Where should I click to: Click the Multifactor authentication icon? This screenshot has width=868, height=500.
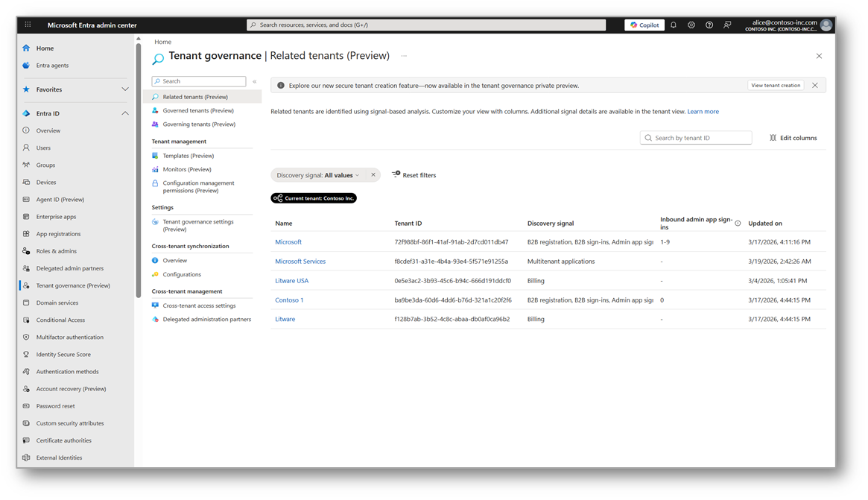coord(26,338)
